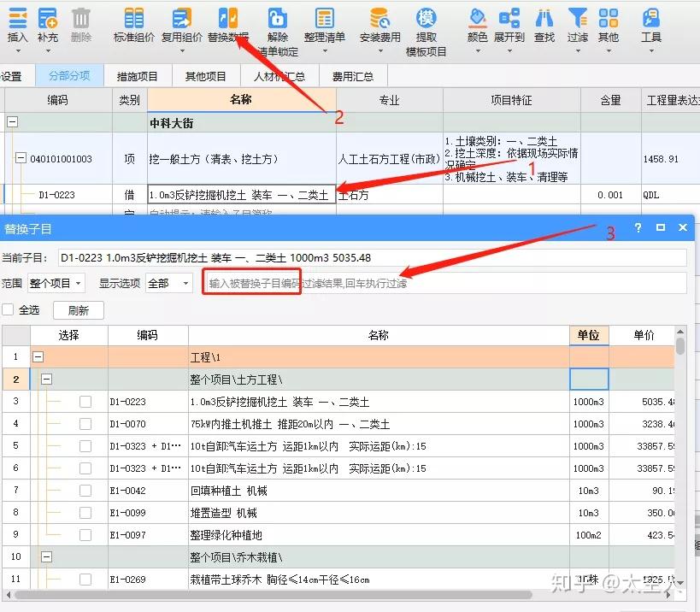Image resolution: width=700 pixels, height=612 pixels.
Task: Tick checkbox for row 5 D1-0323
Action: (x=85, y=446)
